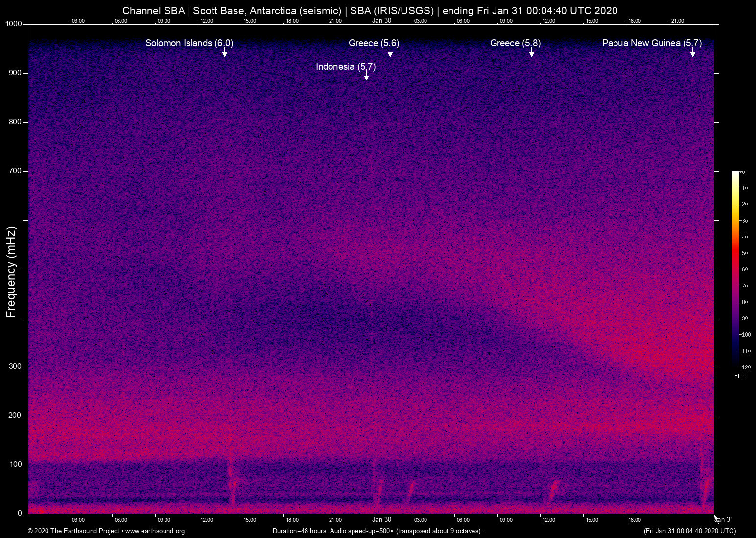
Task: Click the Jan 31 label on bottom axis
Action: [x=724, y=519]
